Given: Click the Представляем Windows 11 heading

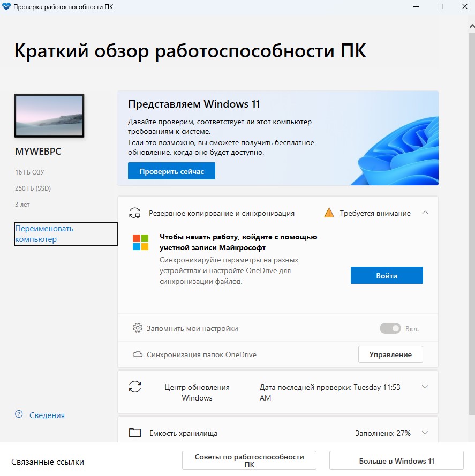Looking at the screenshot, I should [x=194, y=104].
